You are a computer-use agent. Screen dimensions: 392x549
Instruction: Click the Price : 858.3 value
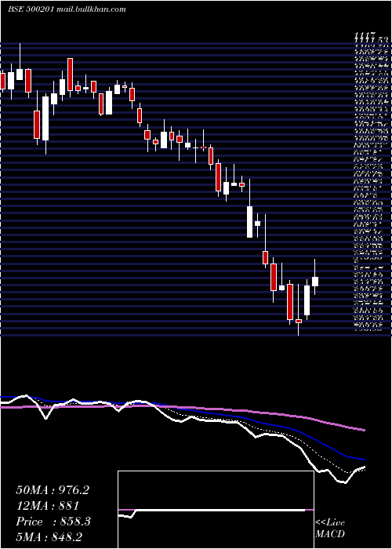click(x=53, y=522)
